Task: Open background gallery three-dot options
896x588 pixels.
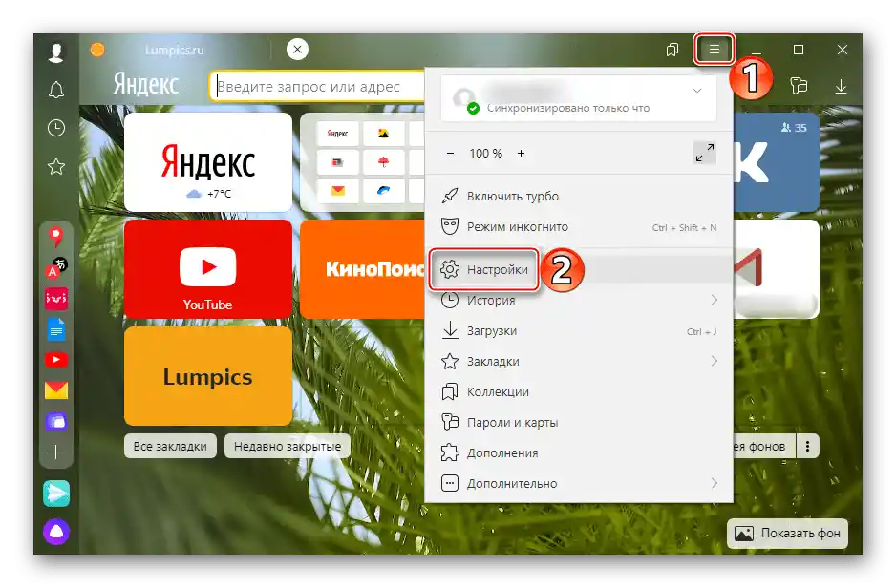Action: (x=807, y=446)
